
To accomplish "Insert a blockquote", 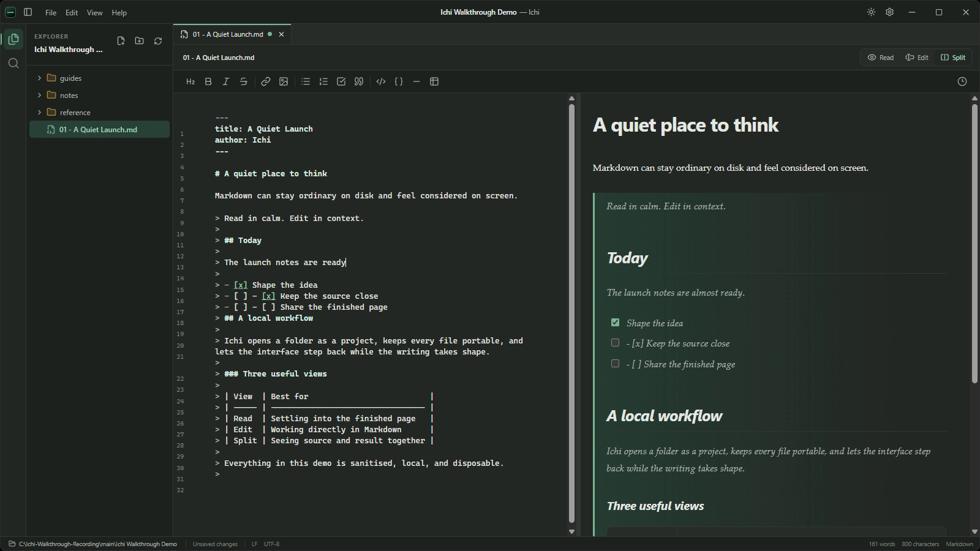I will point(359,81).
